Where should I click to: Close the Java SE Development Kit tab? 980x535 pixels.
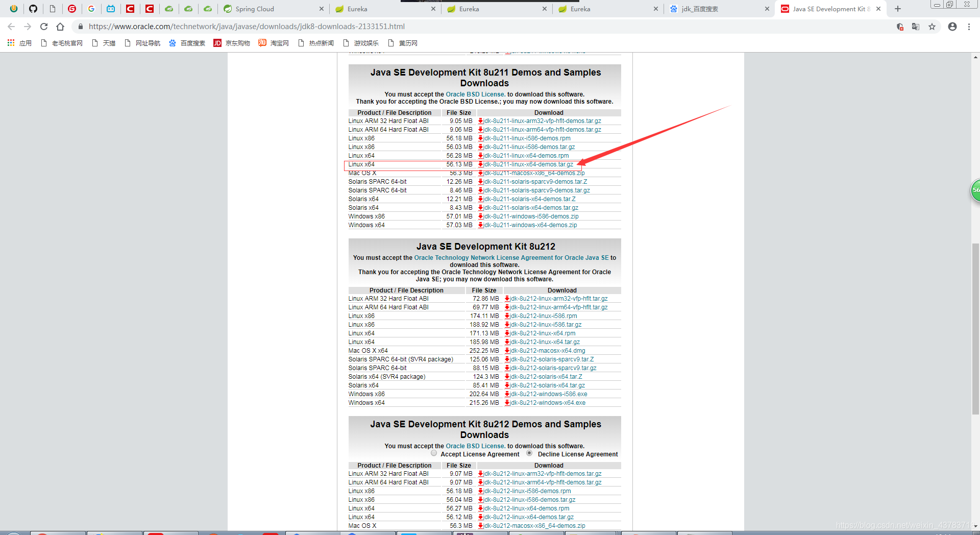(878, 9)
